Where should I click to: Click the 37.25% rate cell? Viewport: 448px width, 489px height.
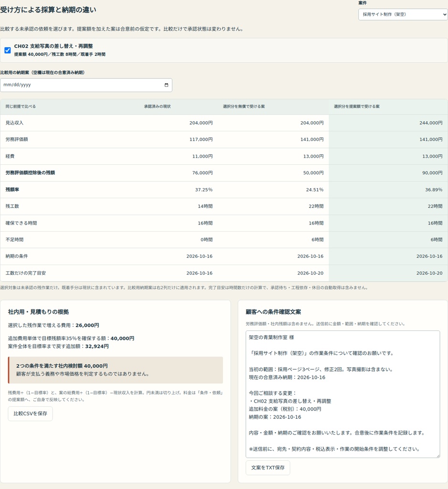click(x=204, y=190)
